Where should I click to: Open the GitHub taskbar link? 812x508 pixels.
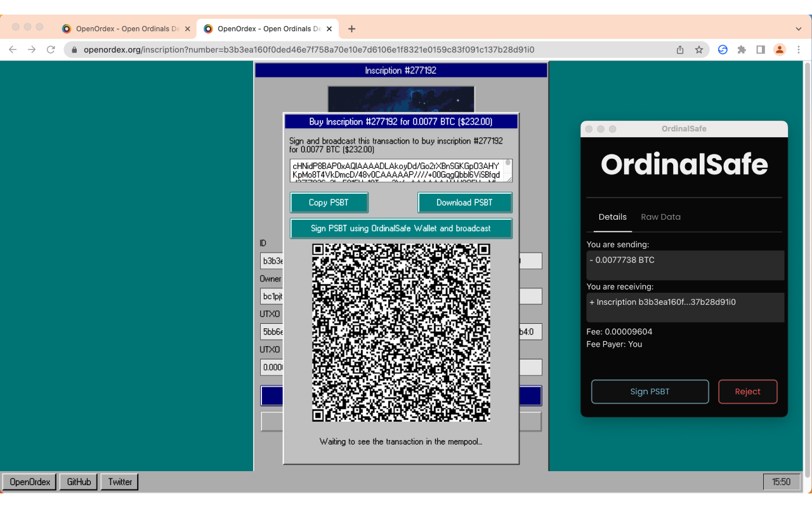coord(79,482)
